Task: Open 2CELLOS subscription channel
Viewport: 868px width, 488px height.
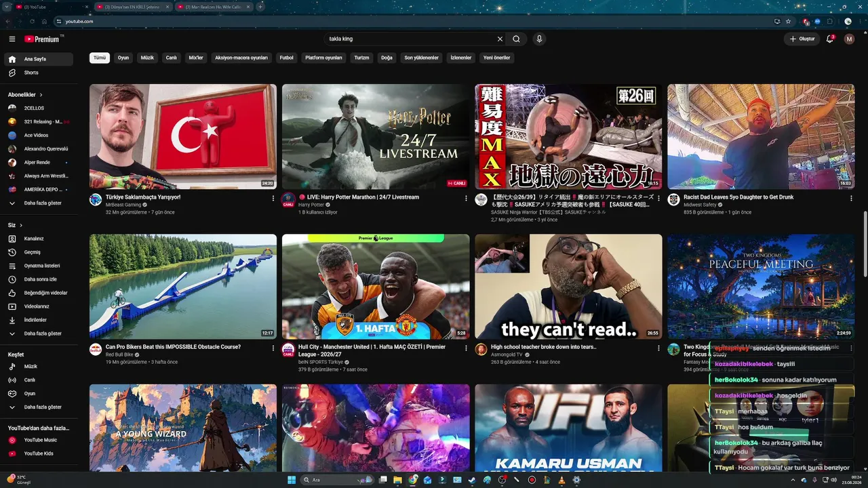Action: point(39,108)
